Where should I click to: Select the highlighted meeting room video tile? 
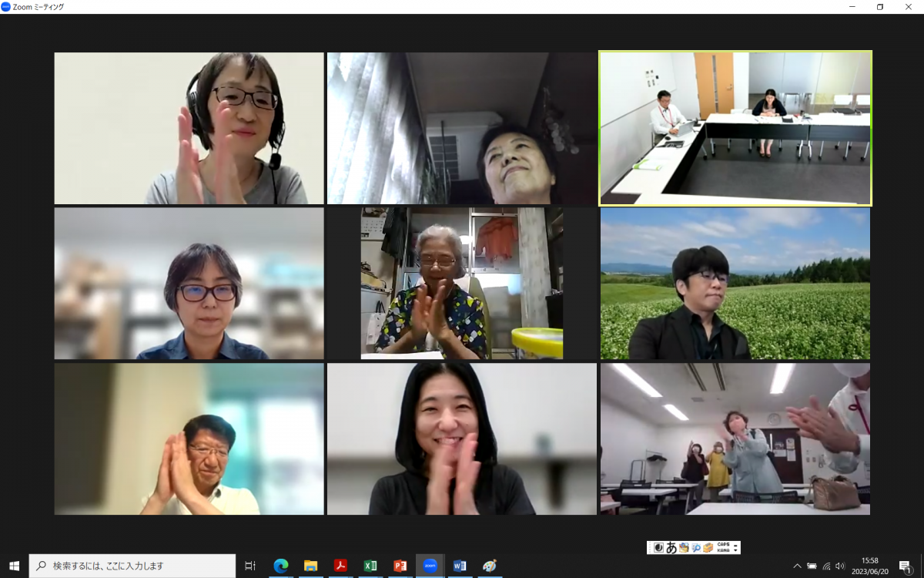pyautogui.click(x=735, y=128)
